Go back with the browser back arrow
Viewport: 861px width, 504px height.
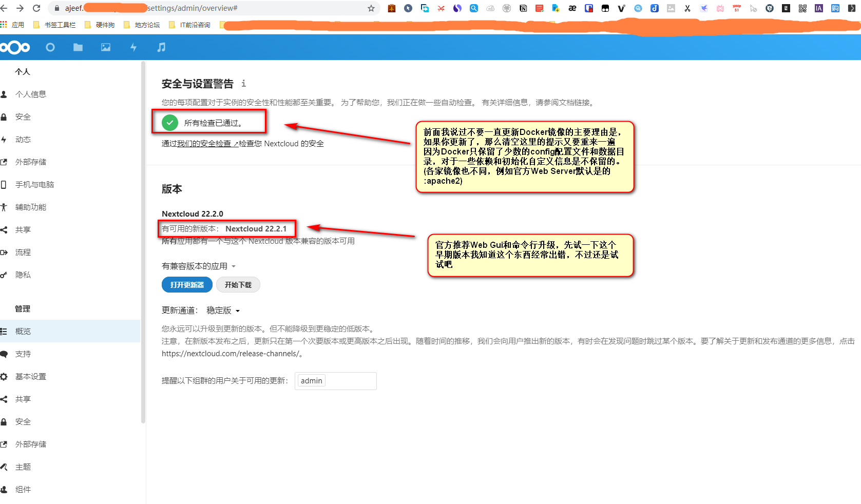tap(5, 8)
